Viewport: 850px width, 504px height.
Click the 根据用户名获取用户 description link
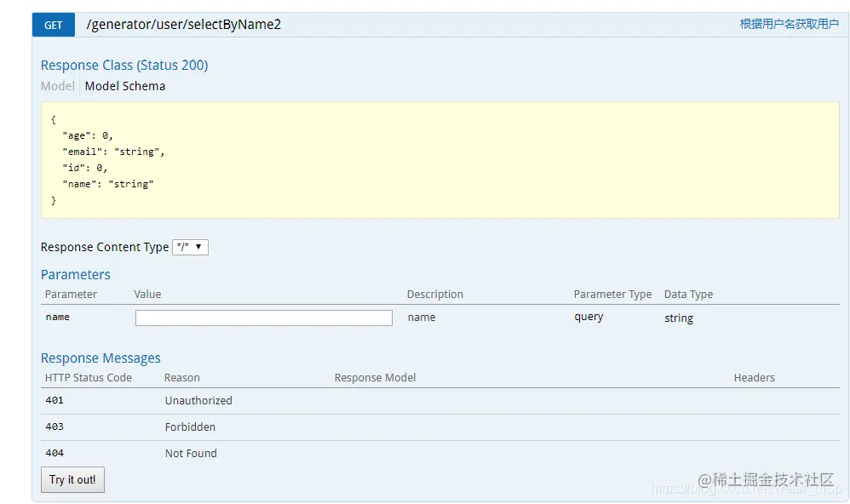point(789,24)
